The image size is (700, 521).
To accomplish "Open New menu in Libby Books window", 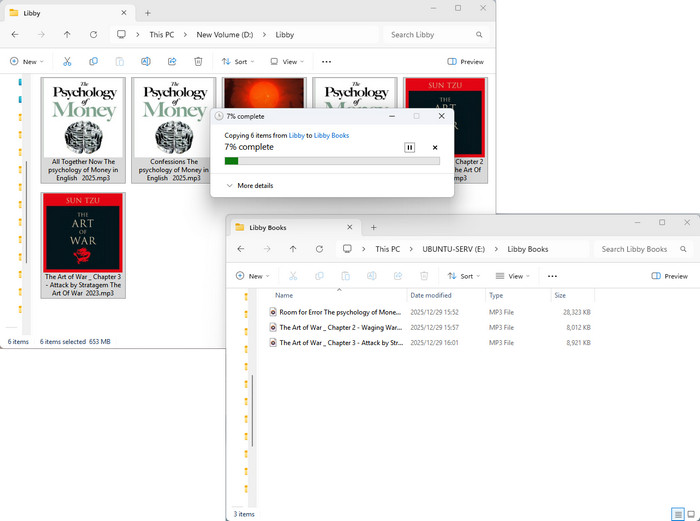I will tap(253, 276).
